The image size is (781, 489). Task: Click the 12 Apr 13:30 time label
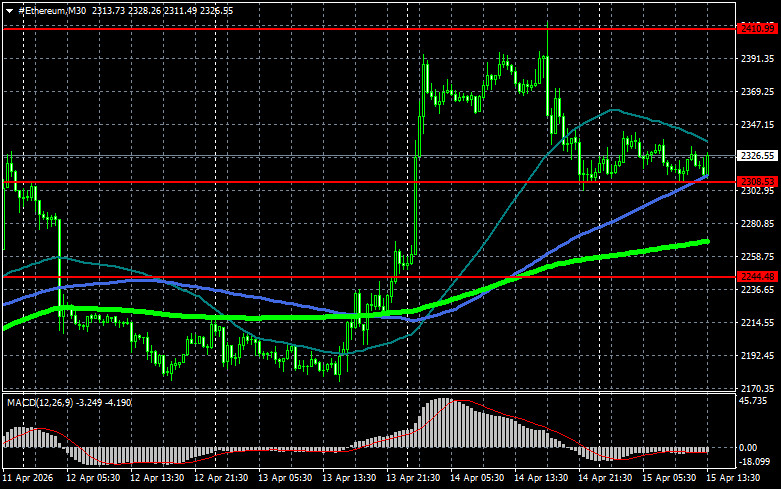coord(157,478)
